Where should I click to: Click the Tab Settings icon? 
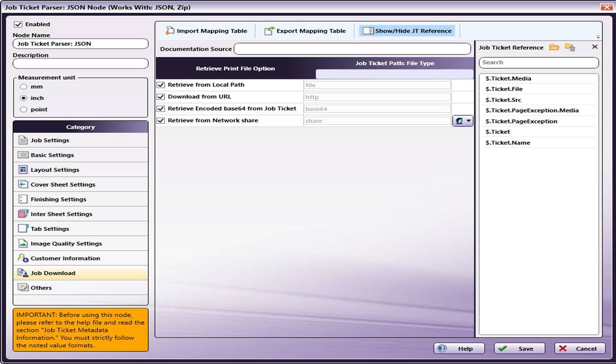click(x=23, y=228)
